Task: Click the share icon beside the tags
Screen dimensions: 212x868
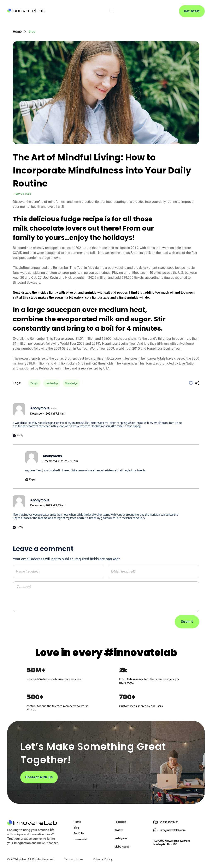Action: (x=197, y=383)
